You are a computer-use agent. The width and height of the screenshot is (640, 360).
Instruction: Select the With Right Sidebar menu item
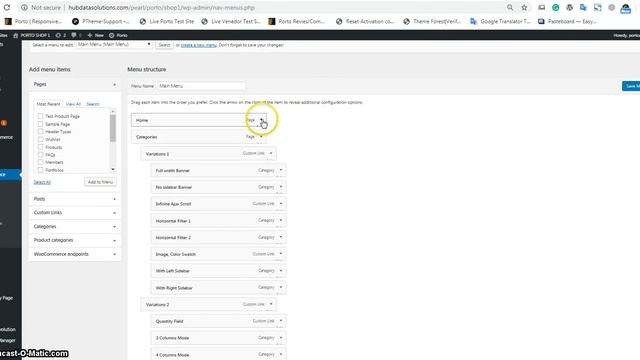pos(218,287)
